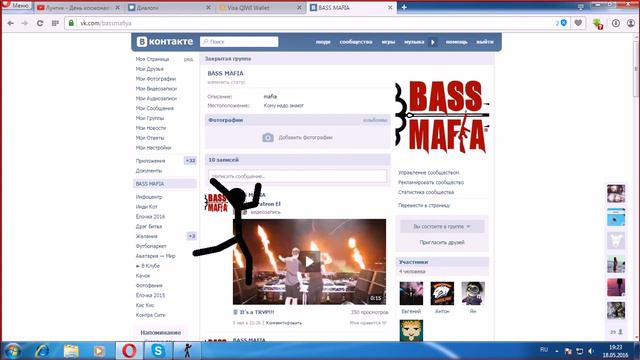
Task: Open member Антон avatar
Action: pyautogui.click(x=442, y=293)
